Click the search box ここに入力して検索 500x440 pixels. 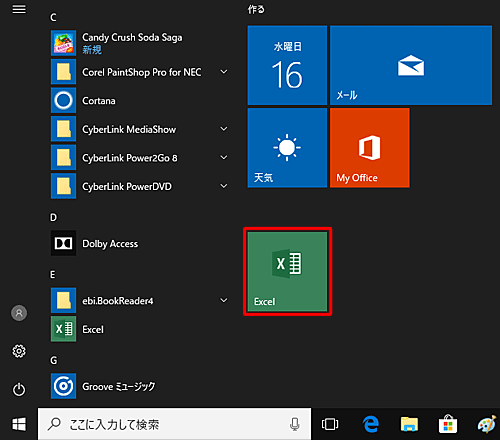click(174, 424)
